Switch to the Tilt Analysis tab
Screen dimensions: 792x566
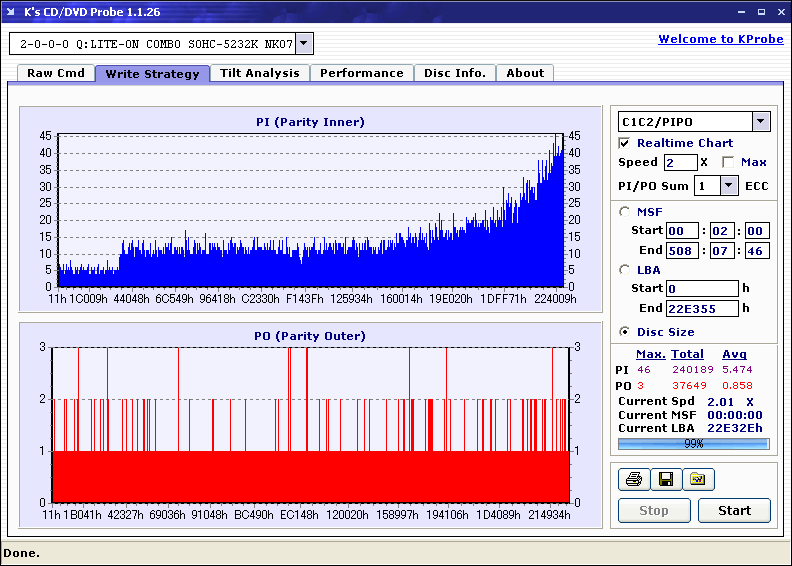[260, 73]
